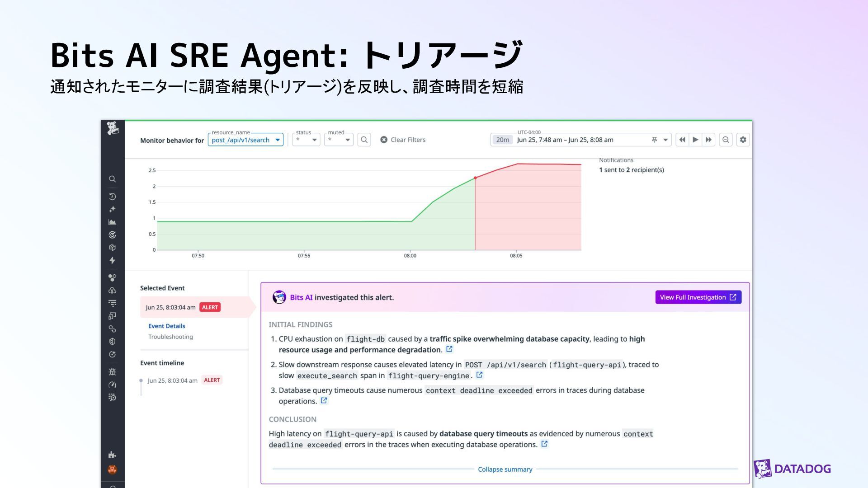Open the recent history clock icon
This screenshot has height=488, width=868.
click(x=112, y=197)
